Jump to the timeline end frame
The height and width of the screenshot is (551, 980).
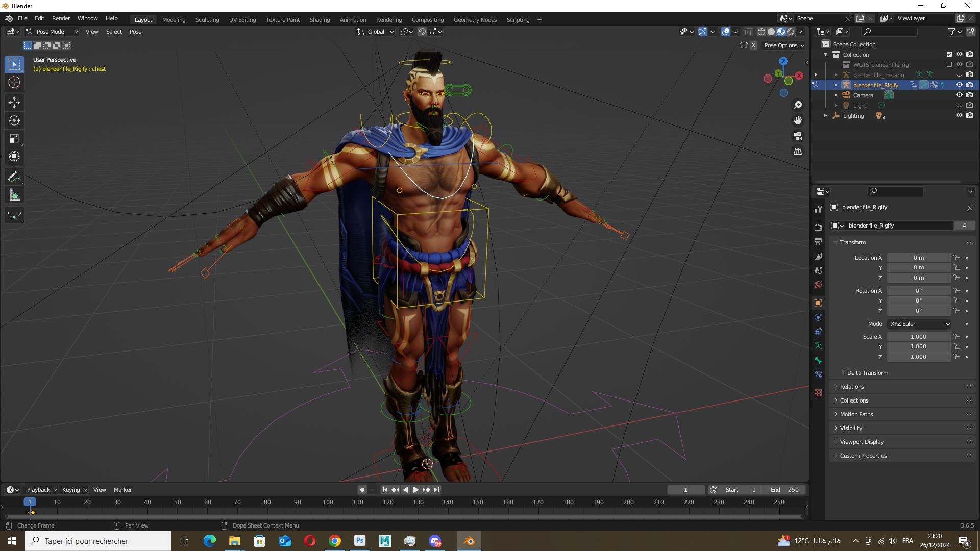pos(437,490)
